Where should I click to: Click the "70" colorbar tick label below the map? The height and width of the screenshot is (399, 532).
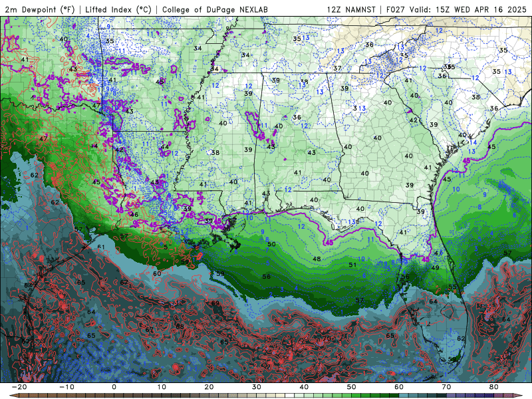tap(446, 387)
